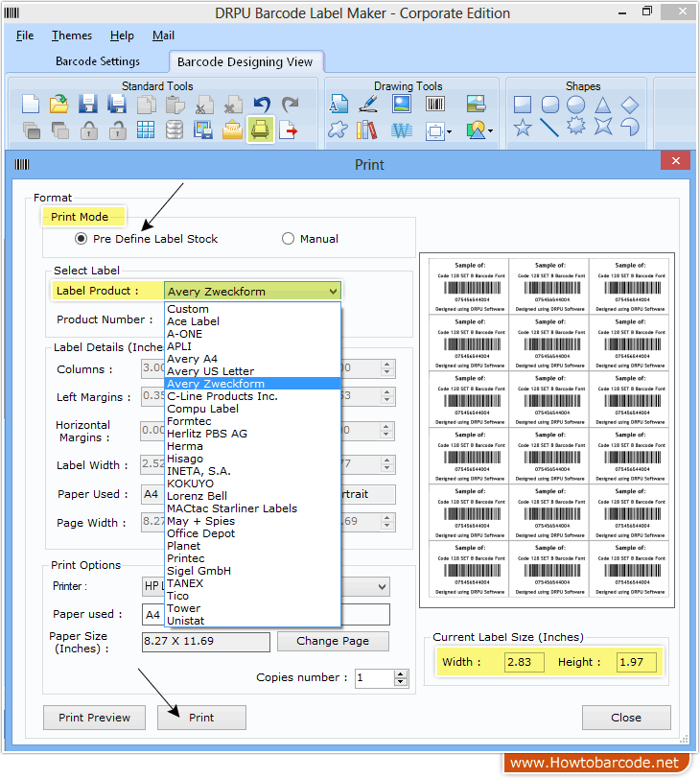Image resolution: width=700 pixels, height=779 pixels.
Task: Click the Lock padlock icon
Action: point(89,130)
